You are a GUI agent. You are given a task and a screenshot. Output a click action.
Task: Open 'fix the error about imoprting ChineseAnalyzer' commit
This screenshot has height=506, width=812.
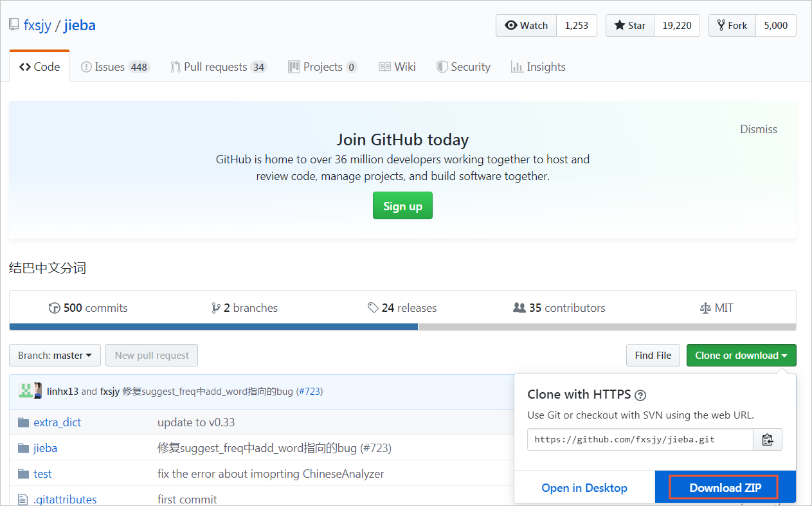point(271,474)
